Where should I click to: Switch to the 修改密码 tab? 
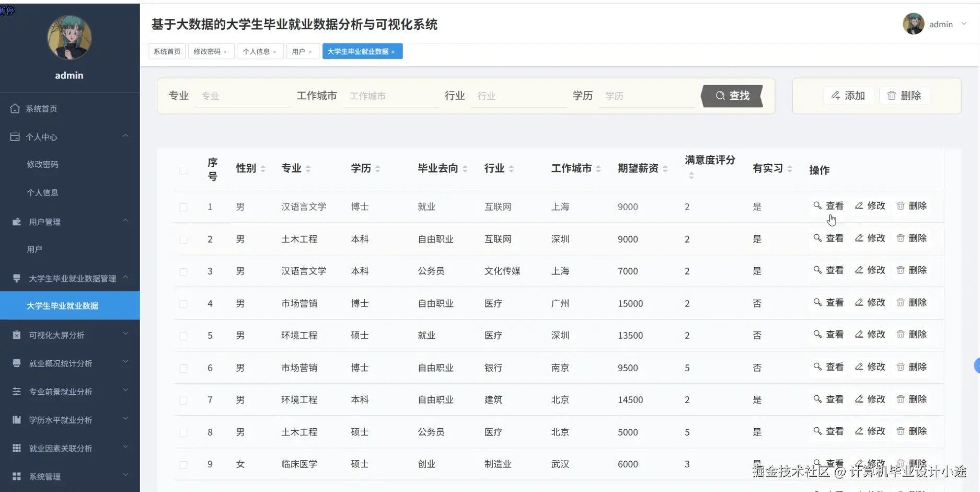(x=207, y=51)
